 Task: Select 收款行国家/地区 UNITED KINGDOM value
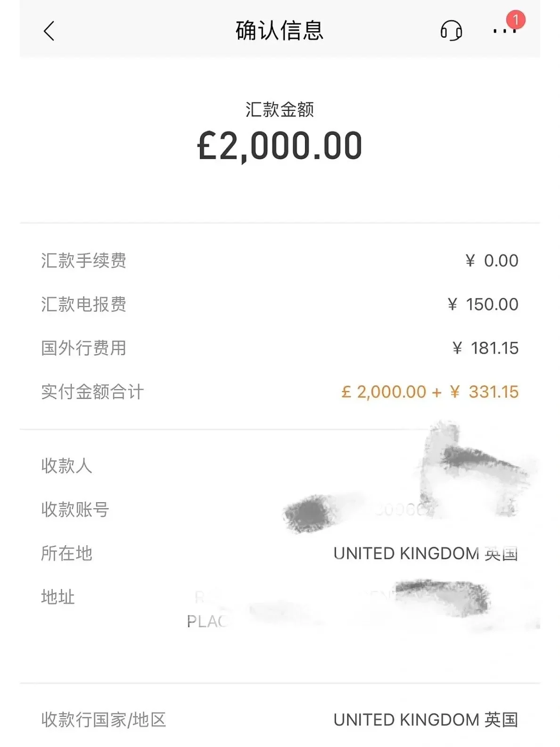coord(426,720)
